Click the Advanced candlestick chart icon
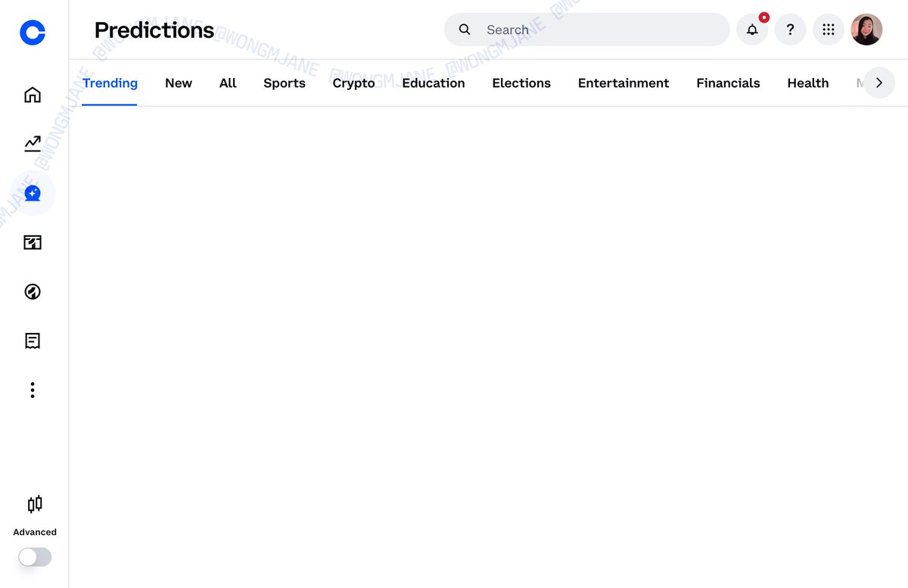Screen dimensions: 908x588 tap(34, 504)
